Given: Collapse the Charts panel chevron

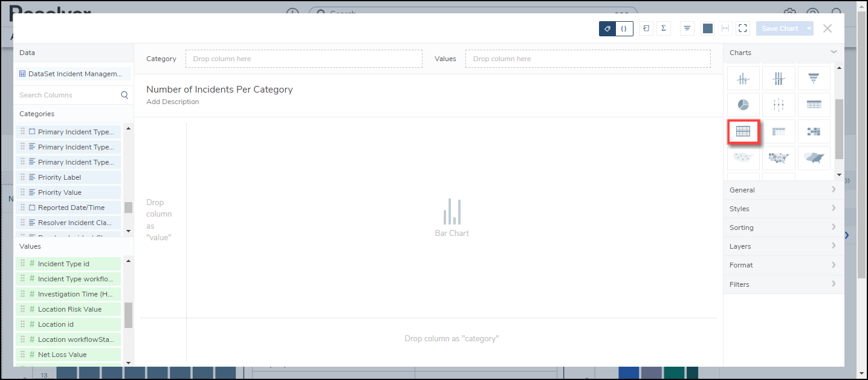Looking at the screenshot, I should point(834,53).
